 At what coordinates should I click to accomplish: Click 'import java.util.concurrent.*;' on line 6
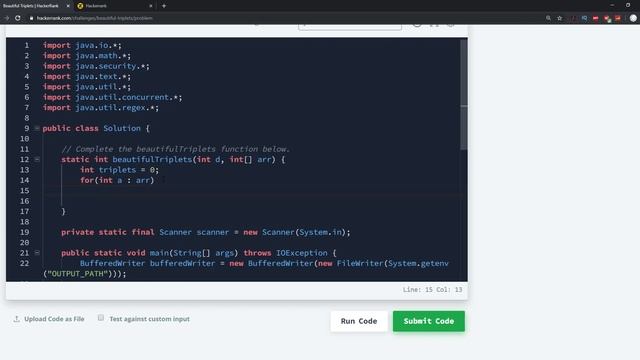click(112, 97)
